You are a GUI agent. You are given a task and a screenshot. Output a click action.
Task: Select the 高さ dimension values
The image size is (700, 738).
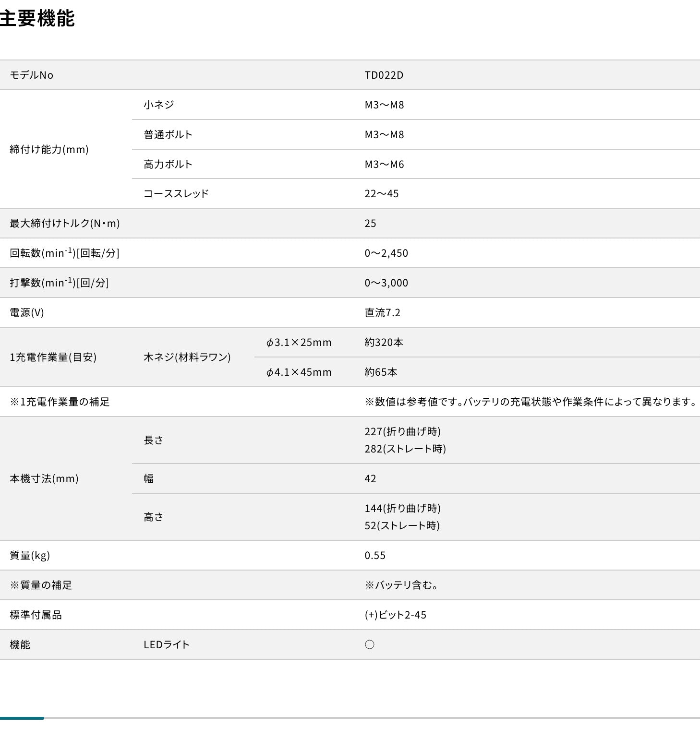coord(403,517)
